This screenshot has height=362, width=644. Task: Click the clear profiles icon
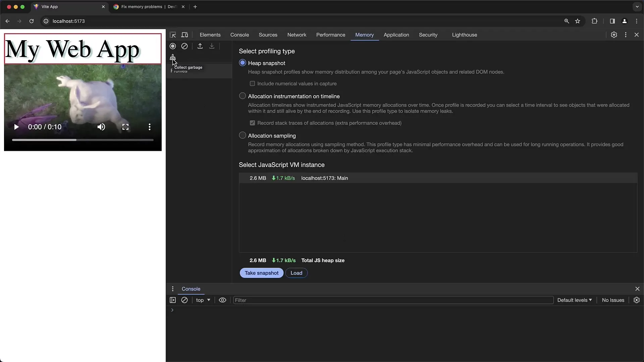(x=184, y=46)
